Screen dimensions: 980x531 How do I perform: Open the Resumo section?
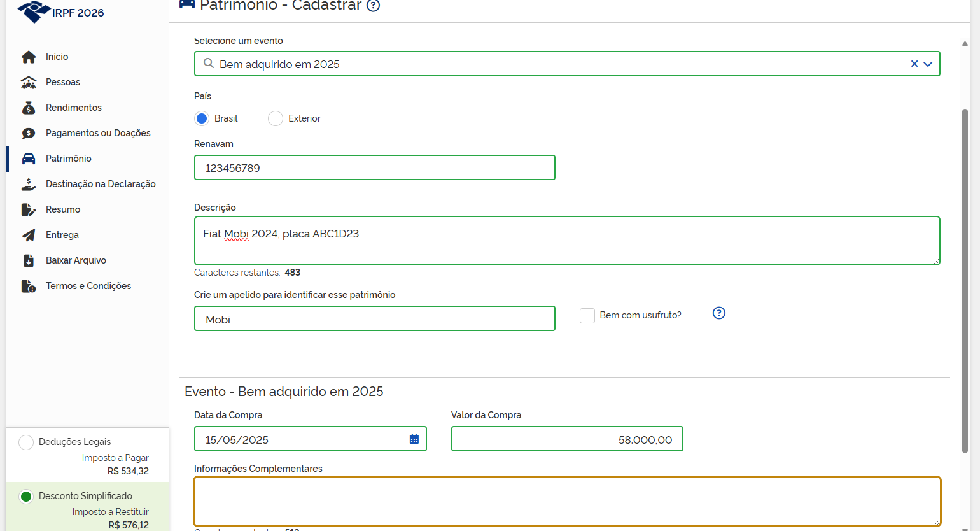tap(29, 209)
